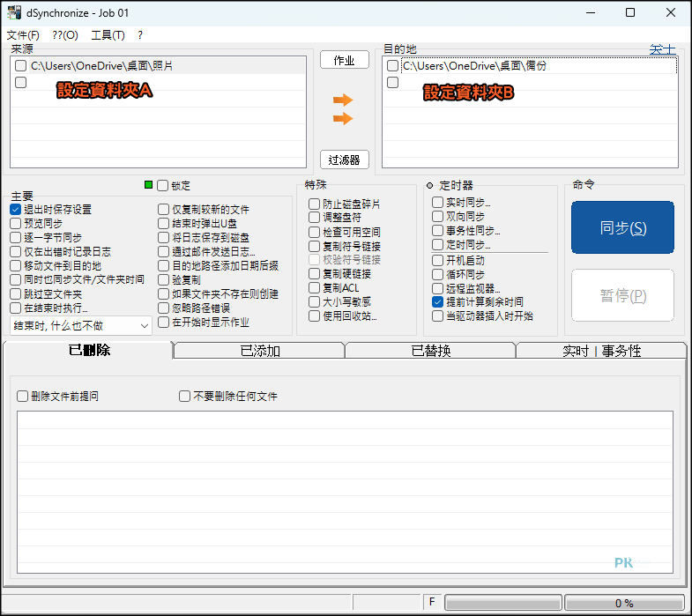Enable 在开始时显示作业 checkbox

point(164,323)
